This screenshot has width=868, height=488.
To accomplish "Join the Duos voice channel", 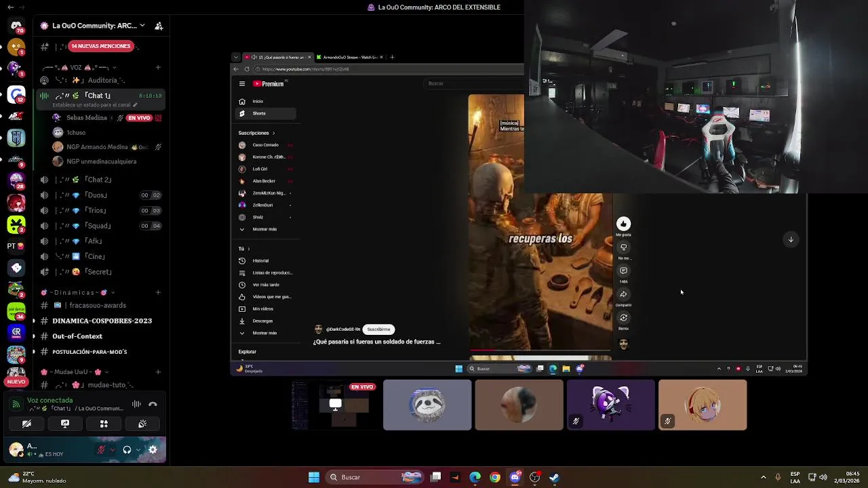I will [x=100, y=195].
